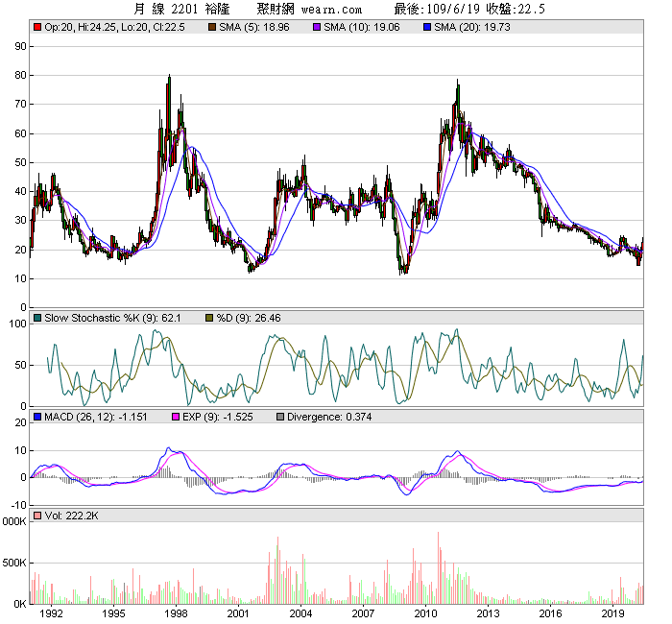Click the 60 price axis label
672x624 pixels.
pyautogui.click(x=20, y=133)
